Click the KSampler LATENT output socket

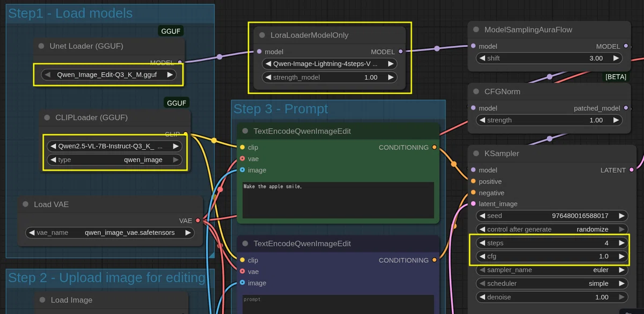[631, 170]
